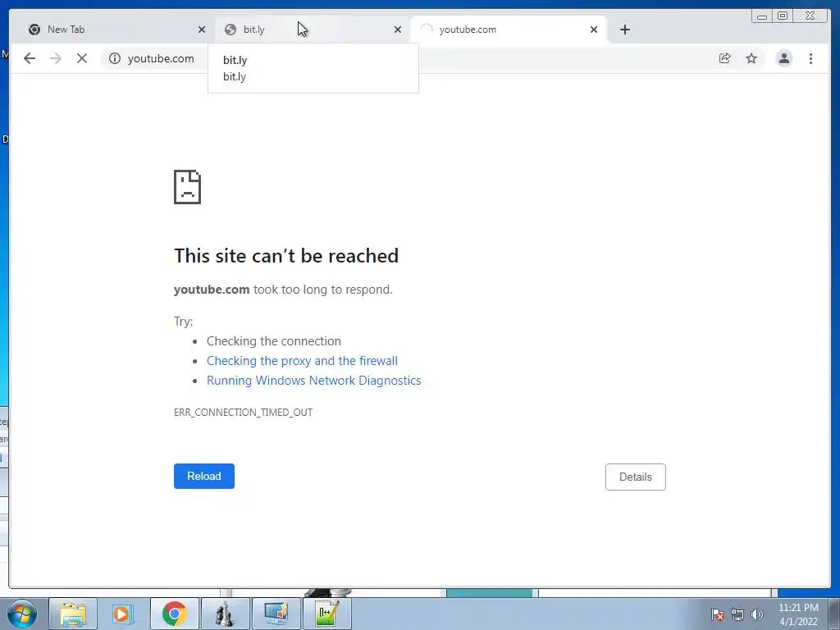Click the "Checking the connection" text
The height and width of the screenshot is (630, 840).
click(x=274, y=341)
